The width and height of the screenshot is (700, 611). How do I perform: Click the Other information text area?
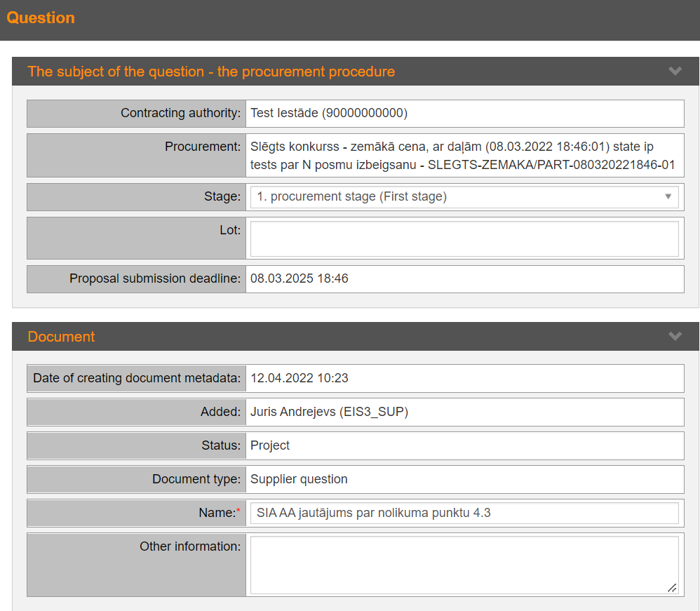[x=464, y=565]
